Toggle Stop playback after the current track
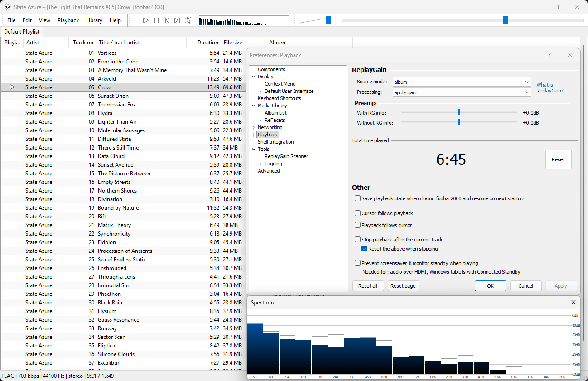588x381 pixels. coord(358,240)
